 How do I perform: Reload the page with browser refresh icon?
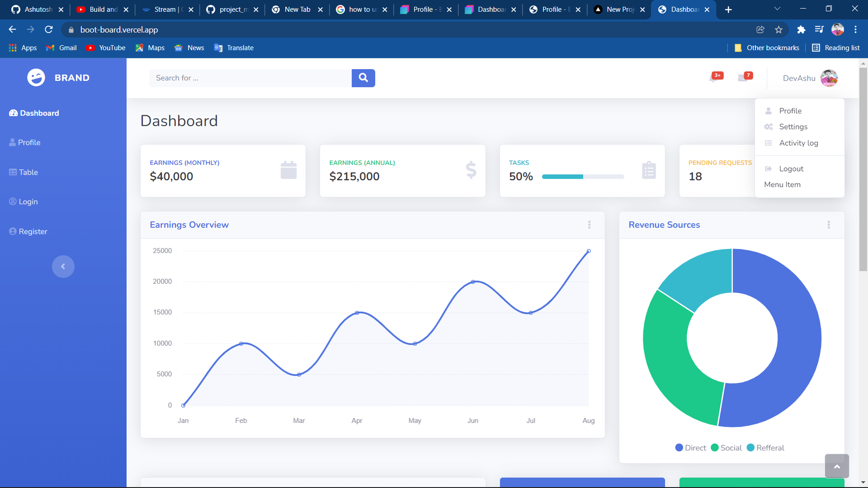[x=49, y=29]
